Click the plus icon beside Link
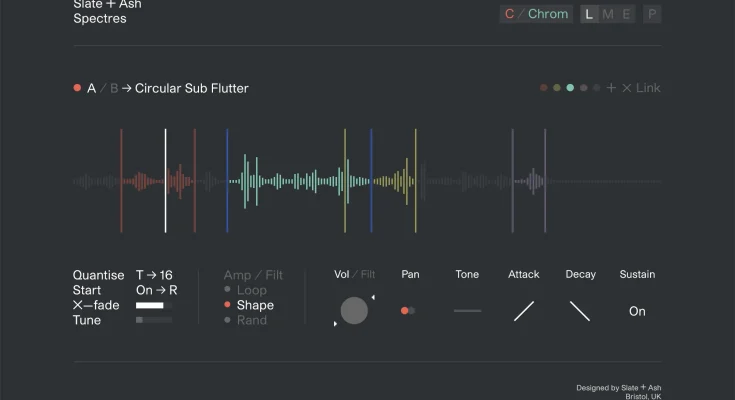Image resolution: width=735 pixels, height=400 pixels. (611, 88)
